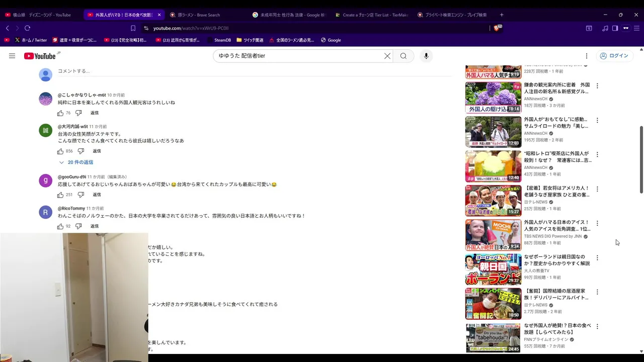
Task: Open SteamDB bookmark
Action: click(218, 40)
